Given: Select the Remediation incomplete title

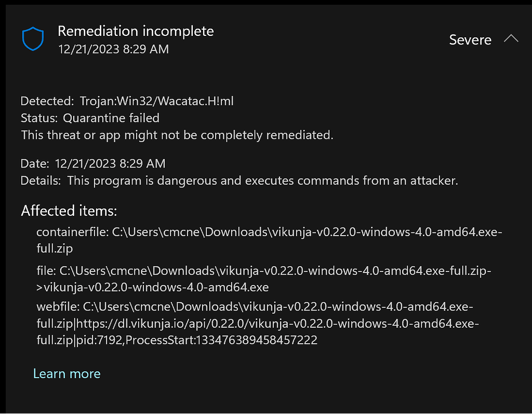Looking at the screenshot, I should (136, 31).
